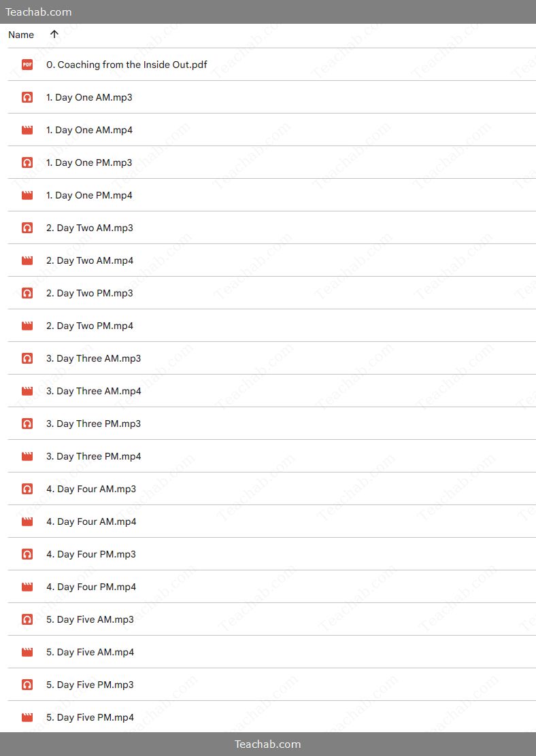Open 0. Coaching from the Inside Out.pdf
This screenshot has width=536, height=756.
127,65
